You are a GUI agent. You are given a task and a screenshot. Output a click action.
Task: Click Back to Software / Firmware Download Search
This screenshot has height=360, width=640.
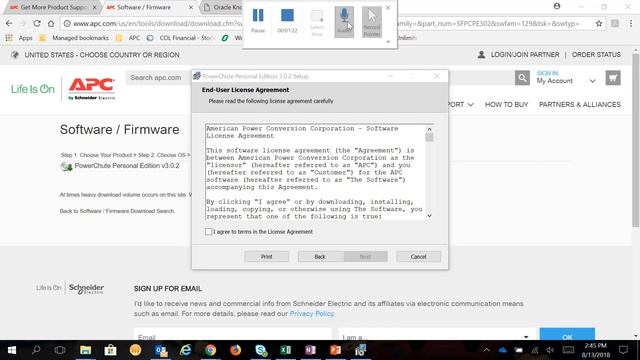pyautogui.click(x=117, y=211)
